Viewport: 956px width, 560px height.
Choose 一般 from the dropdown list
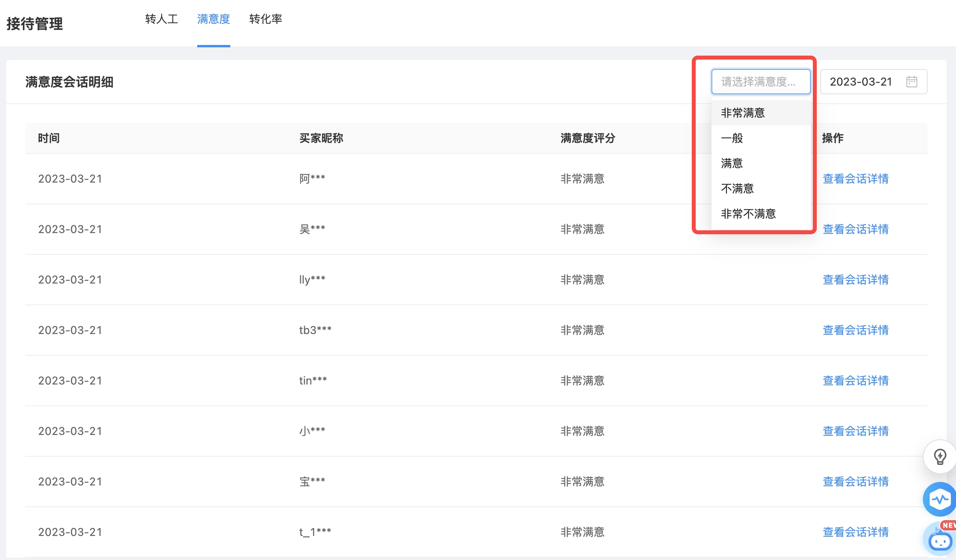point(761,138)
